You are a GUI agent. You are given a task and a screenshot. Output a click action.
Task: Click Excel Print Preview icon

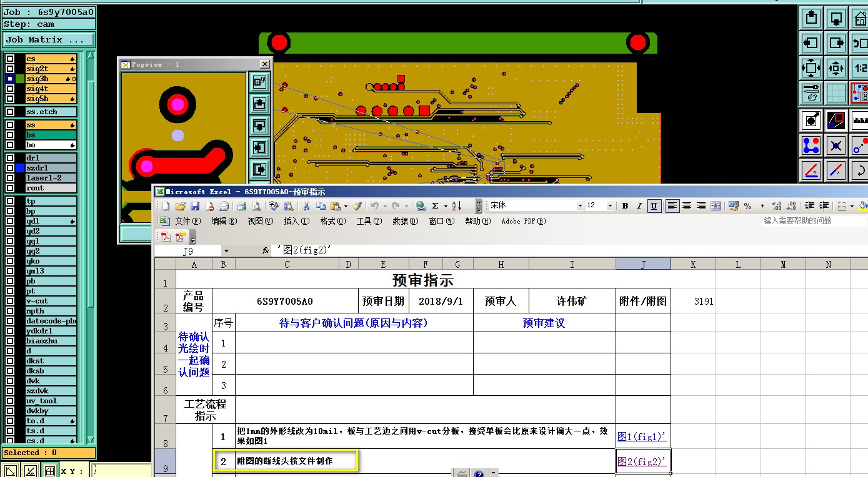click(x=255, y=206)
